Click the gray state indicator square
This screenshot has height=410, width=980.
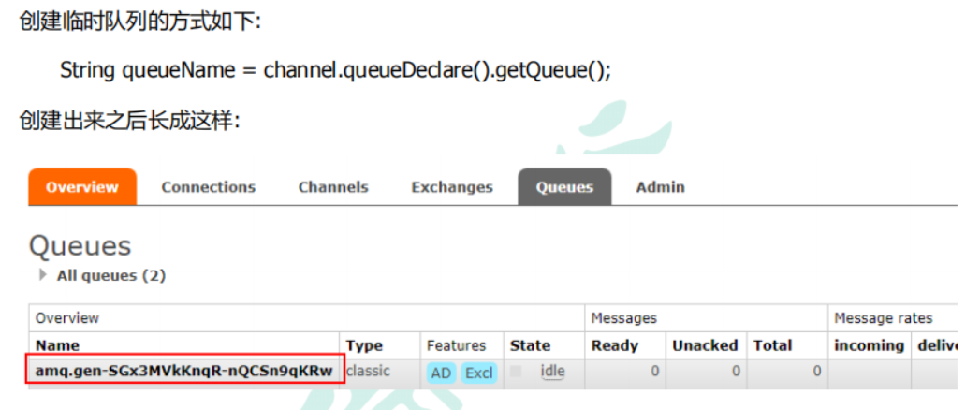[516, 372]
